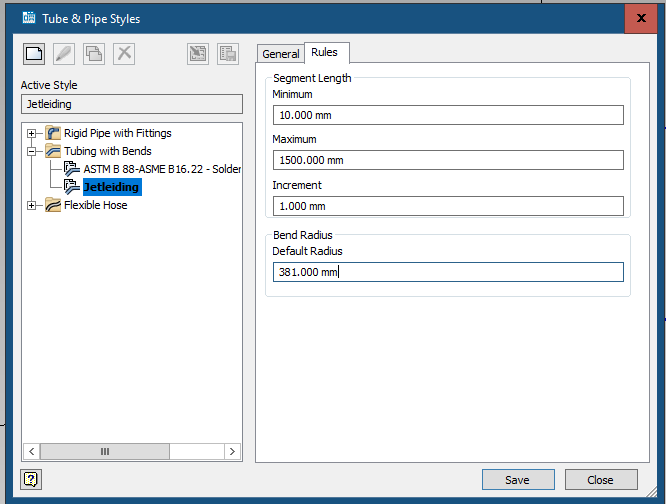Click the Copy style icon

point(94,54)
